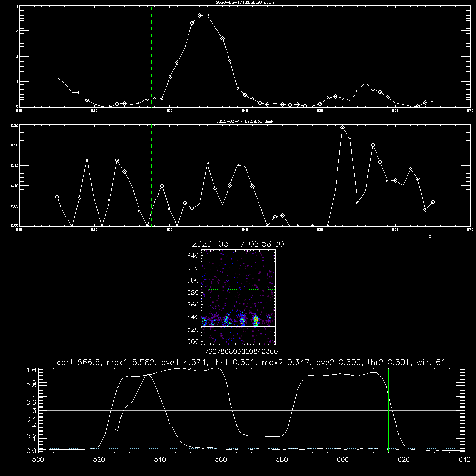Select the spectral image with bright spots
Screen dimensions: 476x476
238,297
